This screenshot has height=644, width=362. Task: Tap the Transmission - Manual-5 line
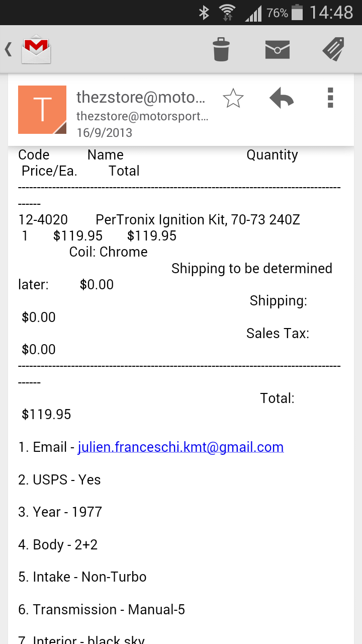tap(102, 610)
